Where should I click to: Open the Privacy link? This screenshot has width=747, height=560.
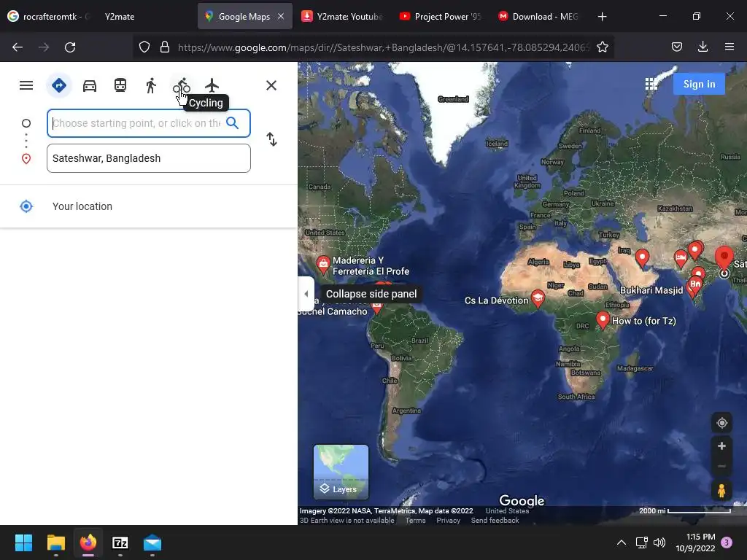449,521
